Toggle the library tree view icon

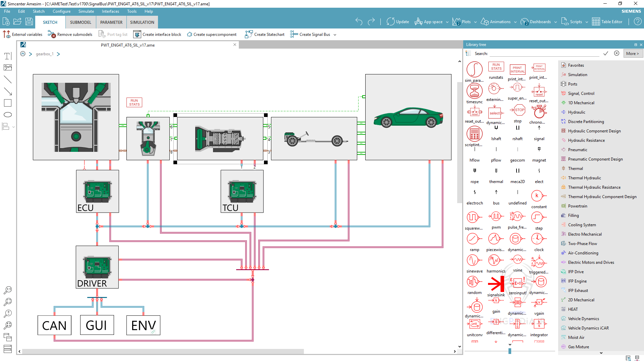tap(469, 54)
